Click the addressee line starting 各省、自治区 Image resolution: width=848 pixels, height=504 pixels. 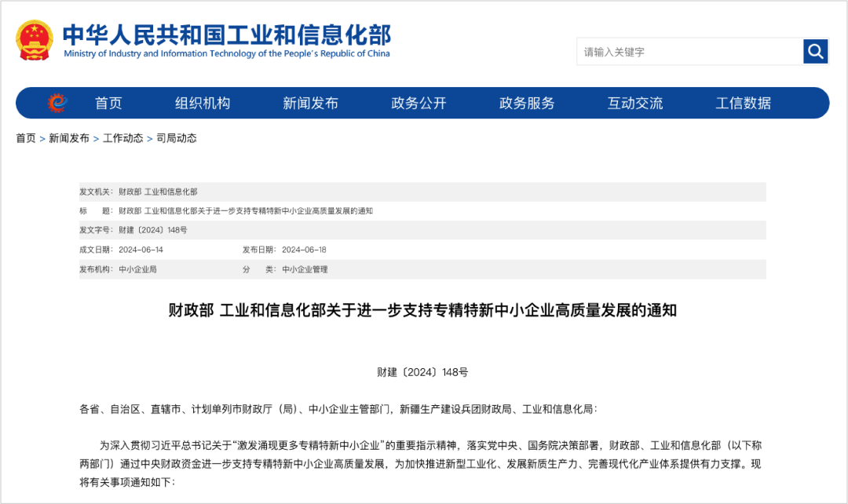(338, 409)
